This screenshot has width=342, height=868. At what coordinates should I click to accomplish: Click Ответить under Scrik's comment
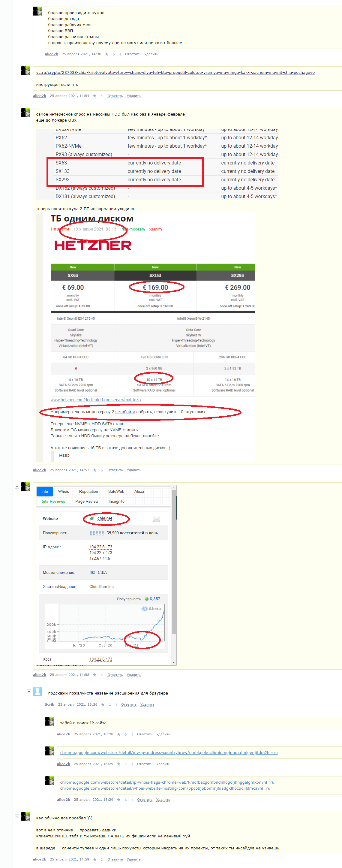tap(129, 705)
